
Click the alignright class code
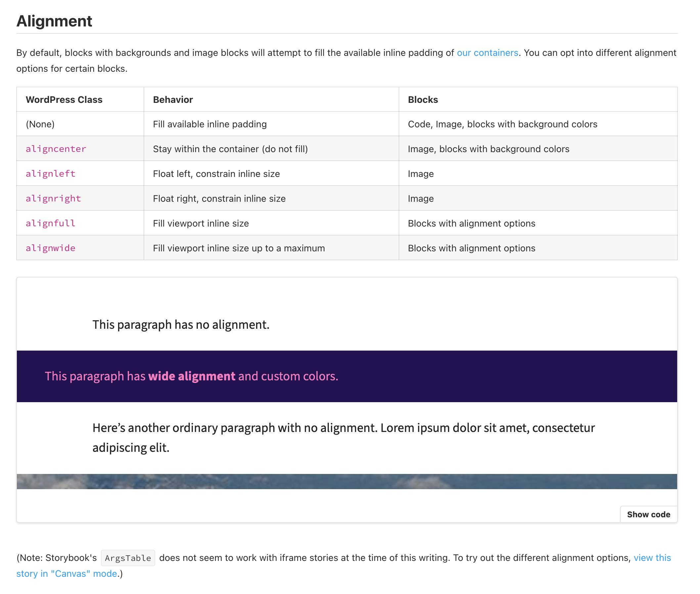point(53,199)
